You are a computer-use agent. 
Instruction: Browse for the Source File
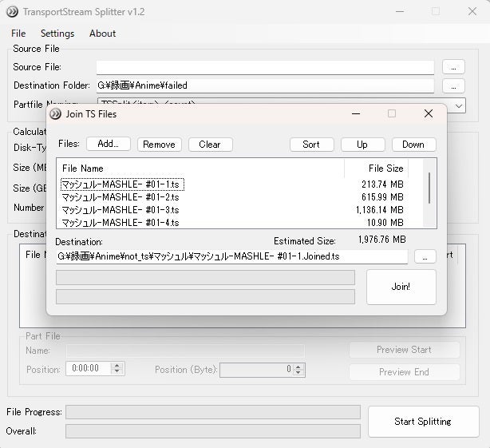[452, 67]
